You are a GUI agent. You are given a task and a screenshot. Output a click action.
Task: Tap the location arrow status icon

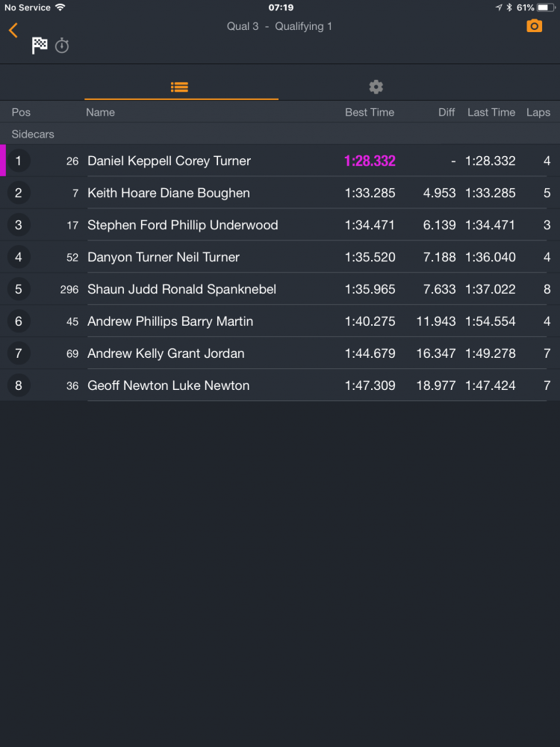click(x=499, y=7)
